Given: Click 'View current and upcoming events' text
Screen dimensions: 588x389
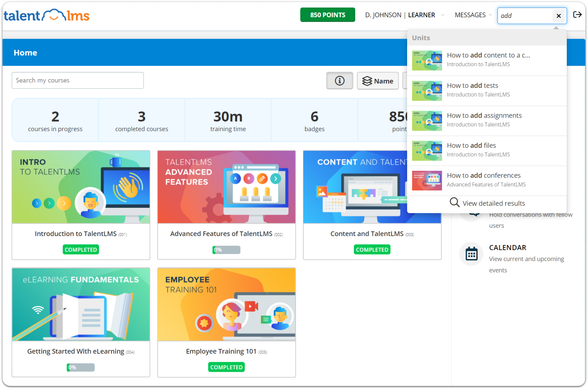Looking at the screenshot, I should click(526, 264).
